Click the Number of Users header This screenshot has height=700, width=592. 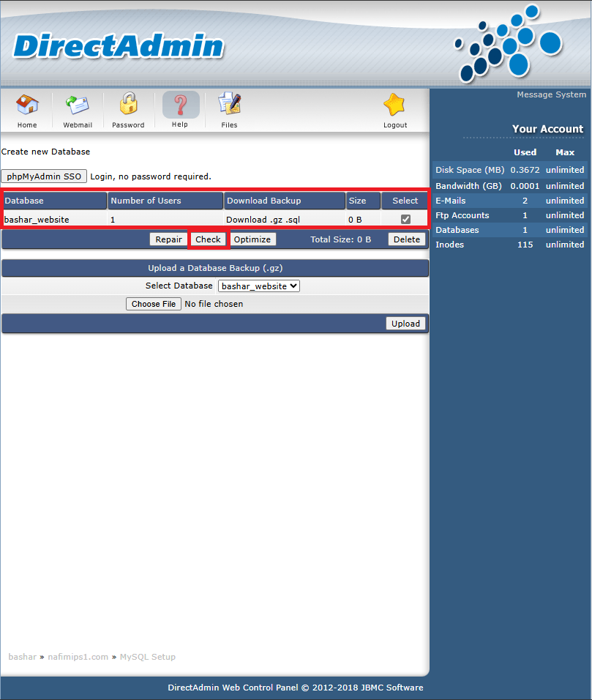point(165,201)
